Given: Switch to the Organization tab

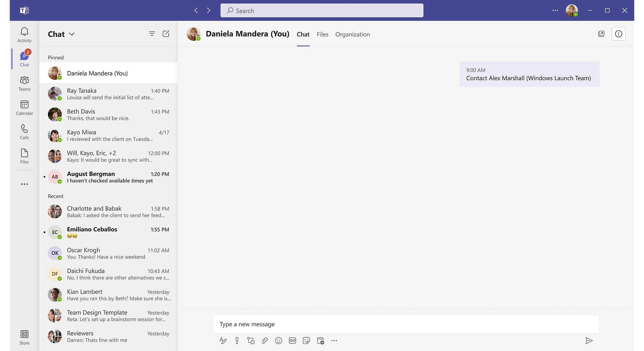Looking at the screenshot, I should point(353,34).
